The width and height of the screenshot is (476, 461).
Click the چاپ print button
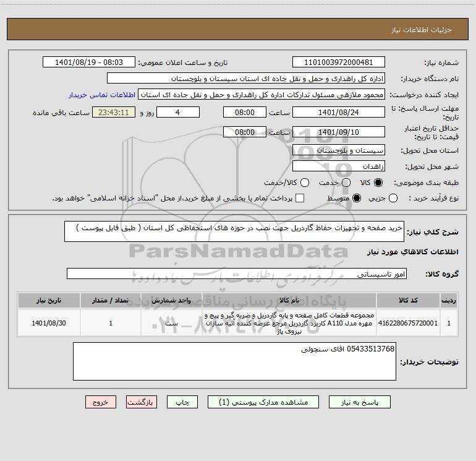click(x=182, y=402)
